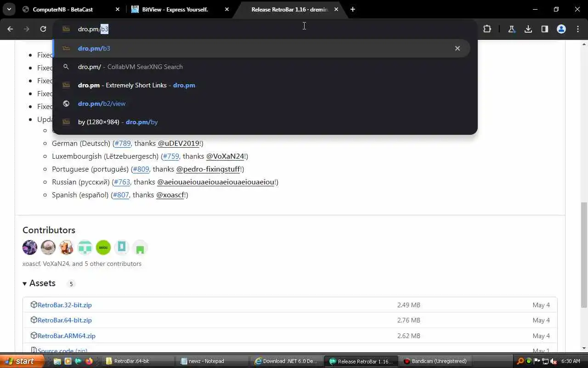Switch to newz - Notepad taskbar item
The height and width of the screenshot is (368, 588).
214,361
